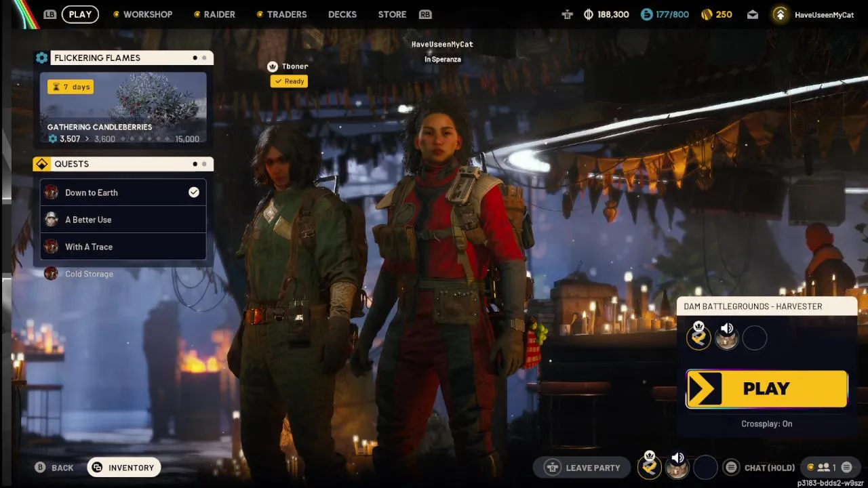Click the Down to Earth trader portrait
The height and width of the screenshot is (488, 868).
pos(52,192)
